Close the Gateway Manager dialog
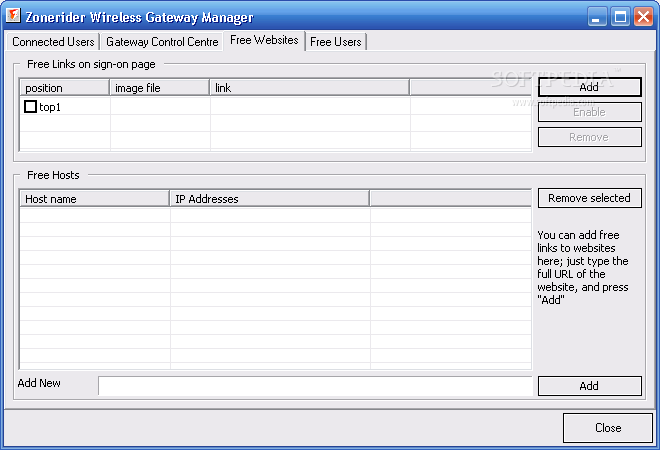Screen dimensions: 660x450 [x=608, y=428]
